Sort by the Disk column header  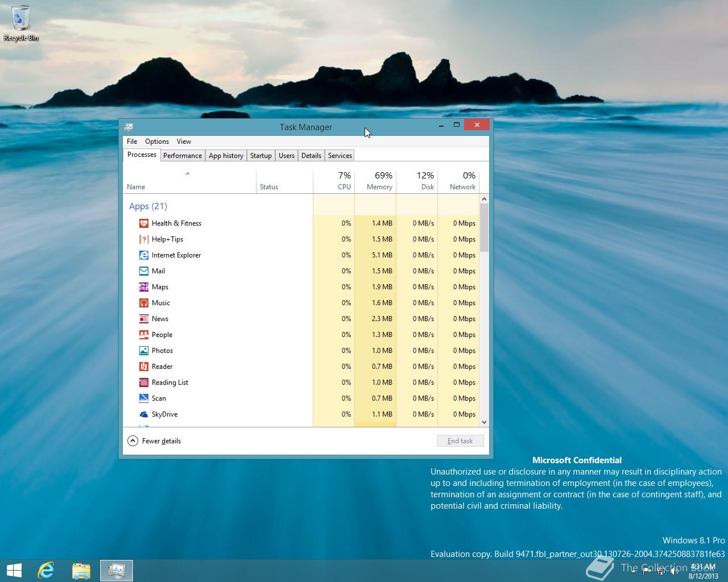pos(417,181)
